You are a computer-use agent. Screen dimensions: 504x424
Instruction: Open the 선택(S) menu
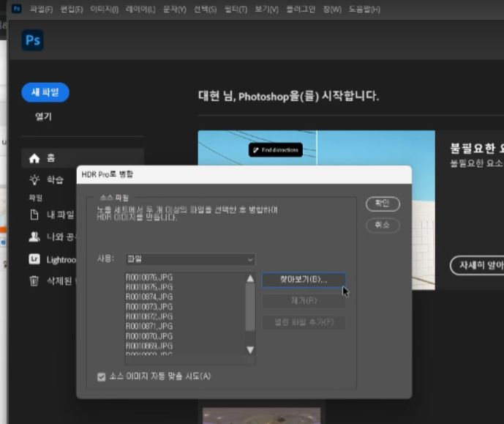pyautogui.click(x=205, y=10)
